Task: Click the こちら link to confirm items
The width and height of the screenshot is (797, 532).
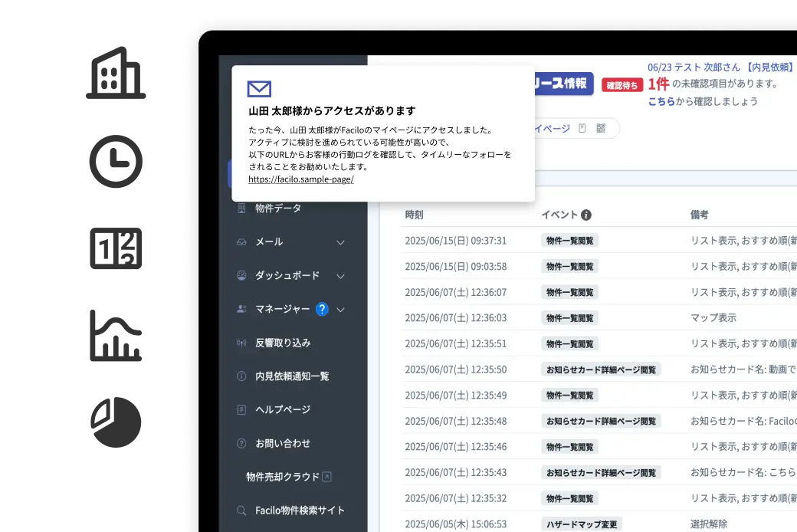Action: 661,101
